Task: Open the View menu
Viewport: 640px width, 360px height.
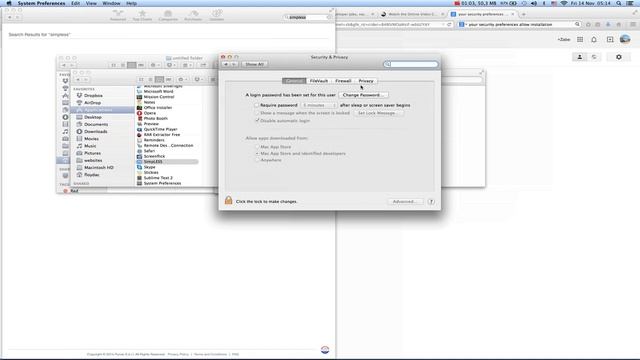Action: (x=91, y=3)
